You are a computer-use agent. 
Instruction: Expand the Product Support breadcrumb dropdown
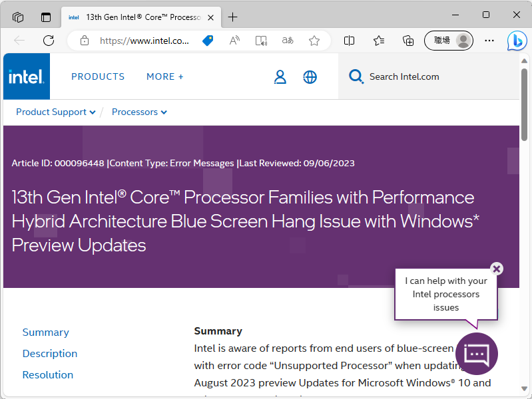coord(56,112)
